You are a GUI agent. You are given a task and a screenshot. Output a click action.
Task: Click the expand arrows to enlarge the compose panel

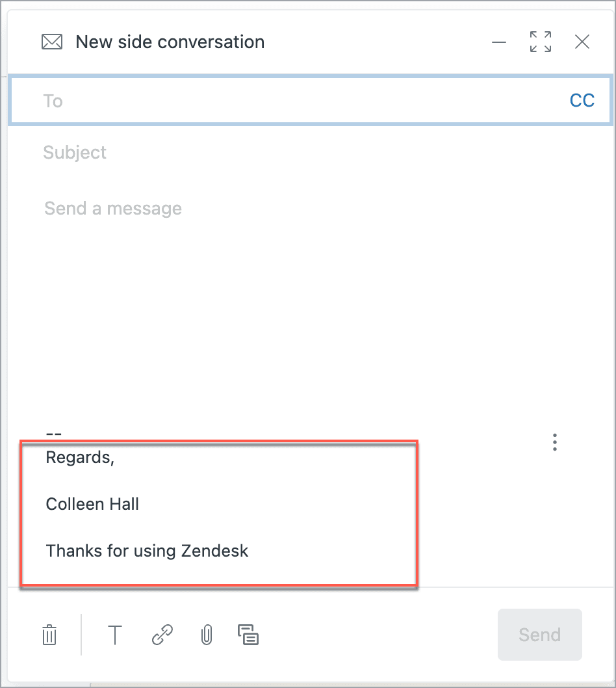point(540,42)
